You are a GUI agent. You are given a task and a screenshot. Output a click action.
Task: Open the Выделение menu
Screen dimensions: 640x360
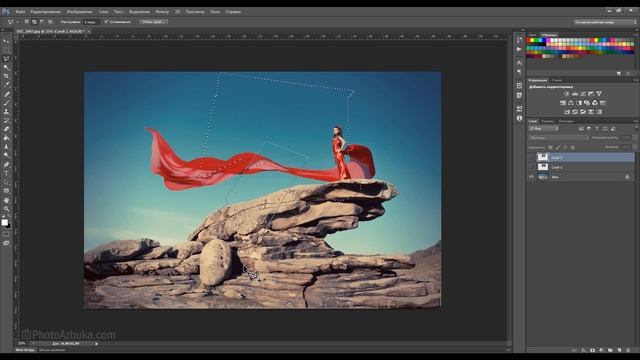point(139,12)
